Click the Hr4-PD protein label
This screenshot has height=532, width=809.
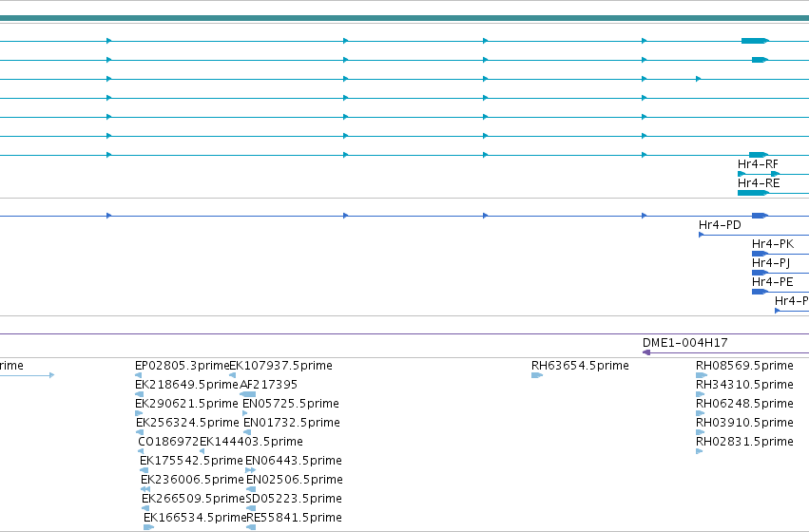[x=720, y=225]
